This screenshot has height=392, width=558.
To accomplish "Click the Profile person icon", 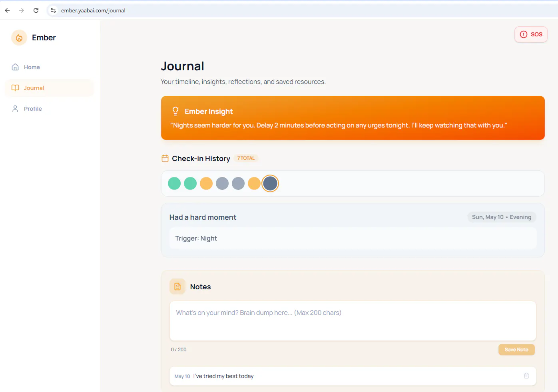I will pyautogui.click(x=15, y=109).
